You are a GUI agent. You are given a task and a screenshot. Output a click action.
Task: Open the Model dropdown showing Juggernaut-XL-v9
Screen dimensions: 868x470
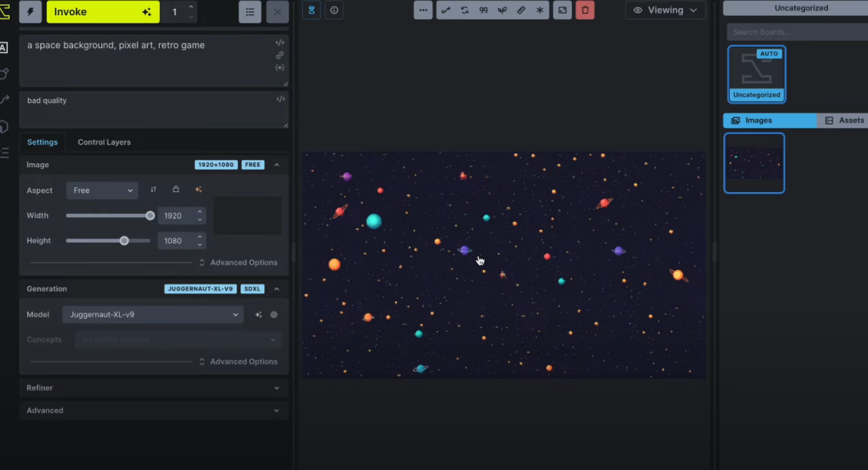pos(153,315)
